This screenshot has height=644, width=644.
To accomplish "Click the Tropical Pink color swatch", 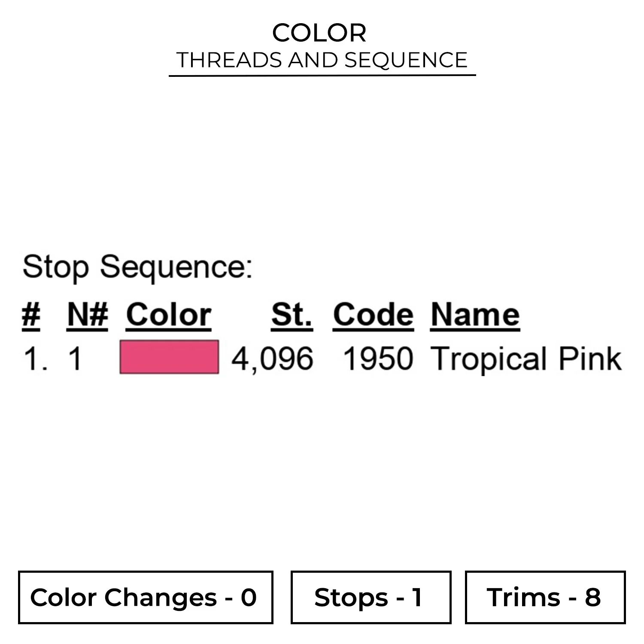I will [169, 357].
